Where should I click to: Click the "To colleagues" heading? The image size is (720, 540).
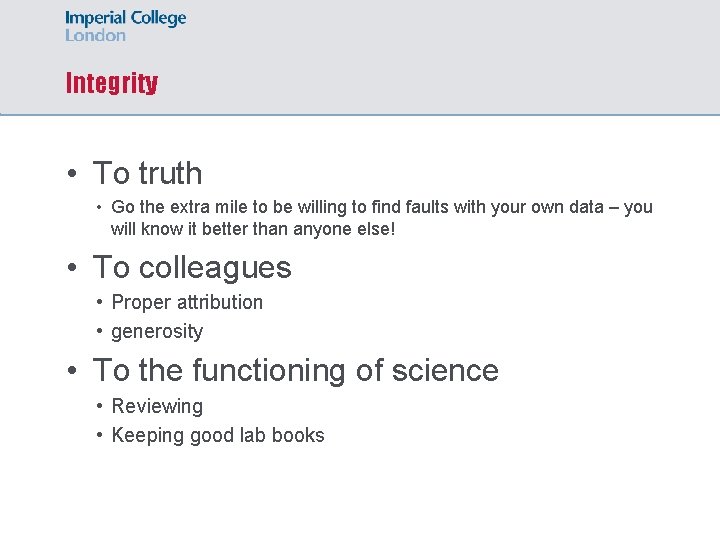coord(192,268)
